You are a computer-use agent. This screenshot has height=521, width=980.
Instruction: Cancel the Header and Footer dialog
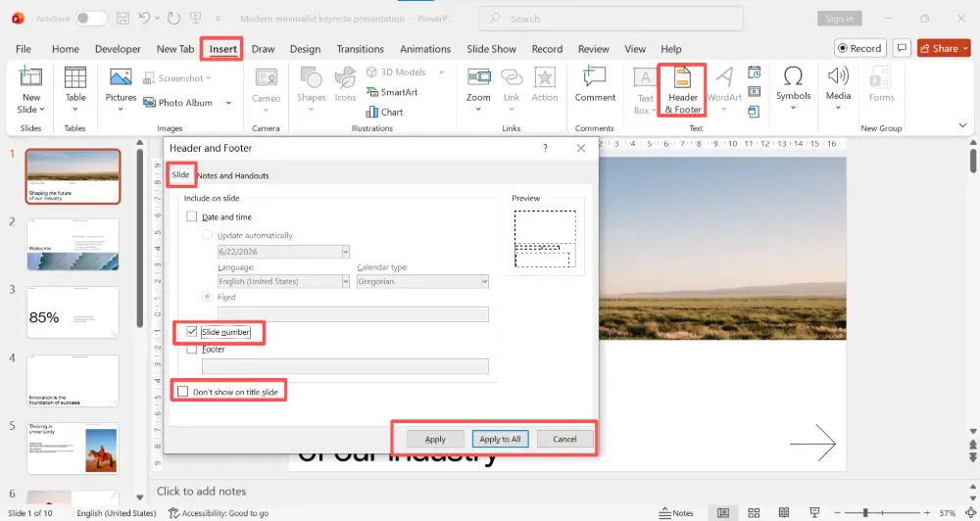564,439
